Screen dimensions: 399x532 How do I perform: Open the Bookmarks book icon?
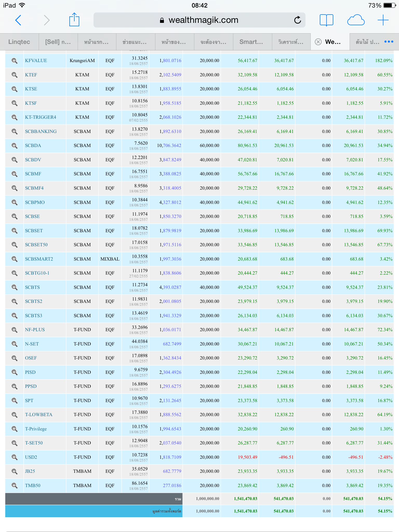(327, 20)
